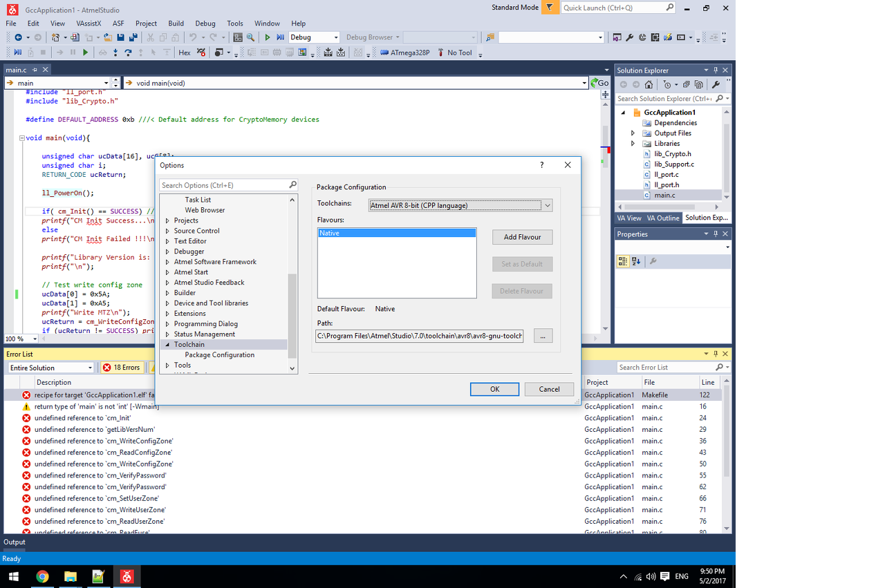
Task: Click the ATmega328P device chip button
Action: (405, 53)
